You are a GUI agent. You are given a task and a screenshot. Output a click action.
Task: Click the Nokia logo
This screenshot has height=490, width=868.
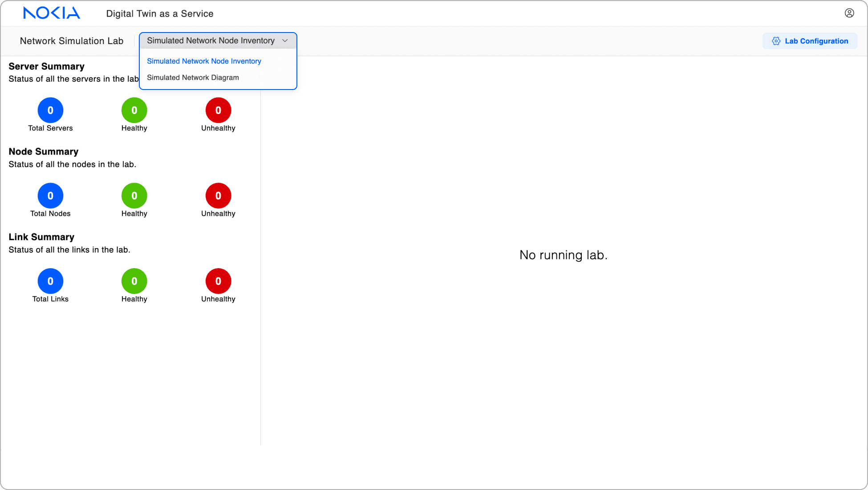tap(52, 13)
